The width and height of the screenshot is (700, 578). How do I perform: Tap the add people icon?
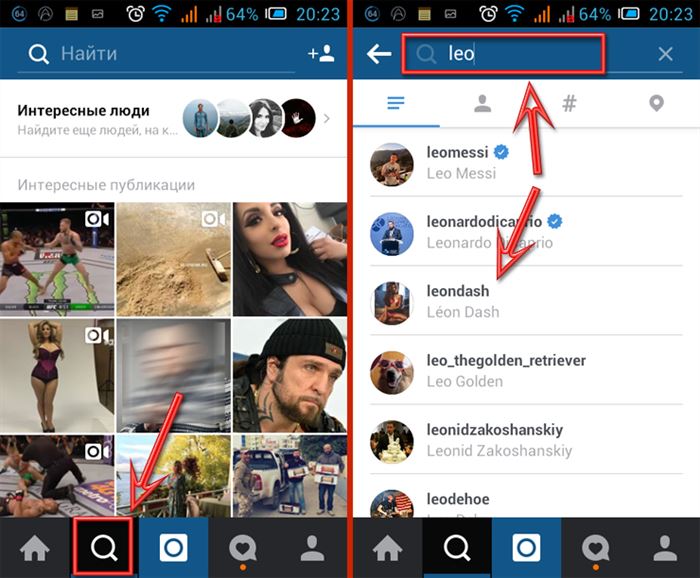[x=321, y=54]
